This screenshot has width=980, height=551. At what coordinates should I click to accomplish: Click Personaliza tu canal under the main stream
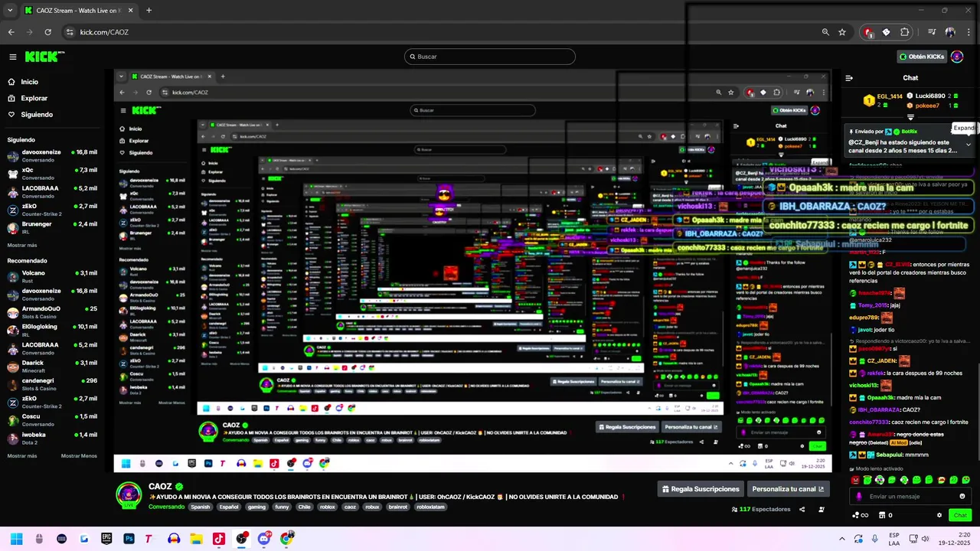(788, 489)
